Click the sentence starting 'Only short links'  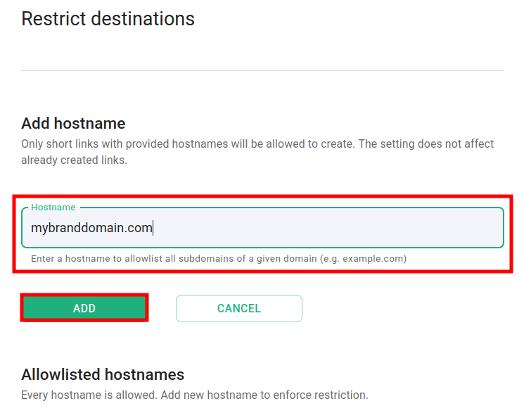click(x=188, y=144)
